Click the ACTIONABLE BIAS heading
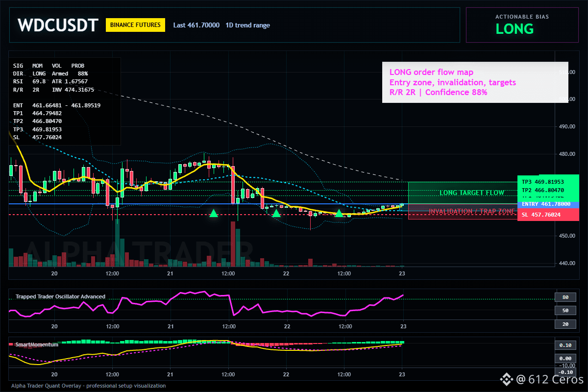The height and width of the screenshot is (392, 588). click(522, 17)
